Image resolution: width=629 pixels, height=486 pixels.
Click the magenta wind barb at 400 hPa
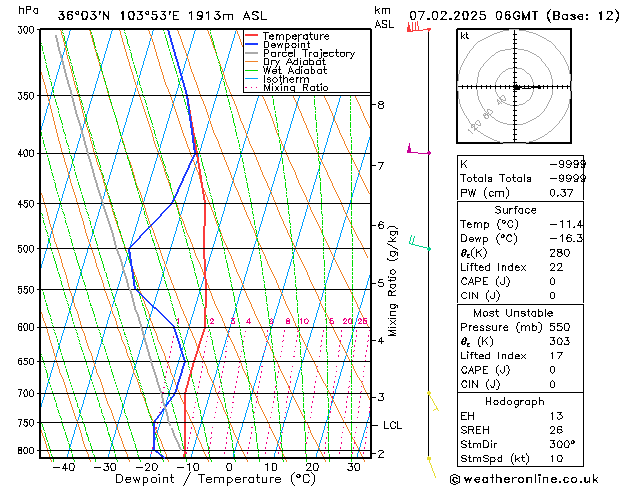pos(415,150)
